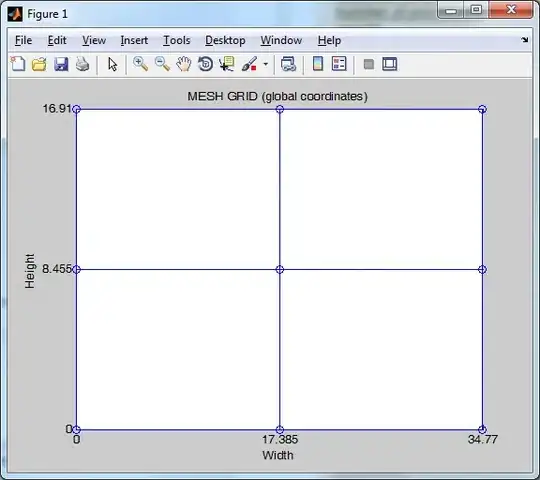
Task: Select the Brush data tool
Action: (x=250, y=64)
